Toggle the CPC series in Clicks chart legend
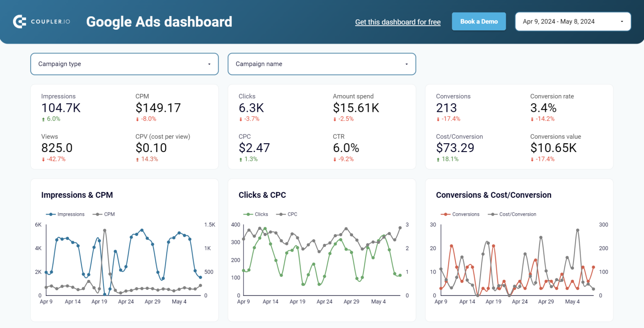 [x=292, y=214]
